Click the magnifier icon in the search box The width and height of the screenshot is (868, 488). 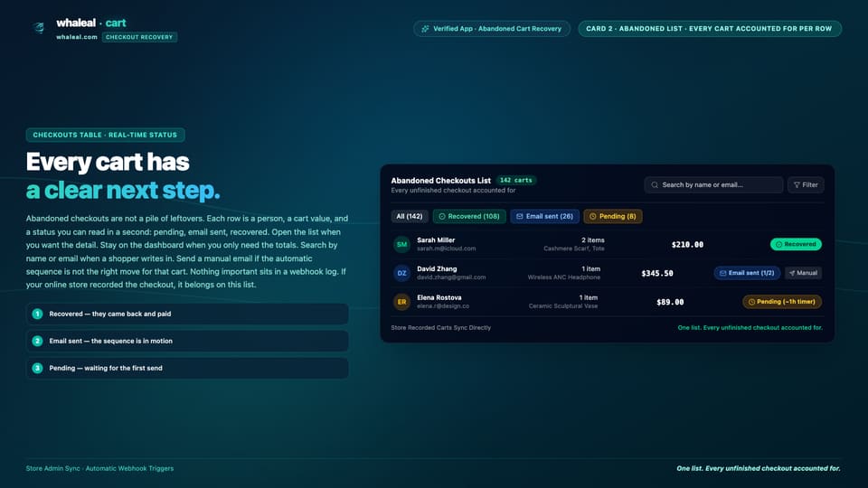coord(655,184)
